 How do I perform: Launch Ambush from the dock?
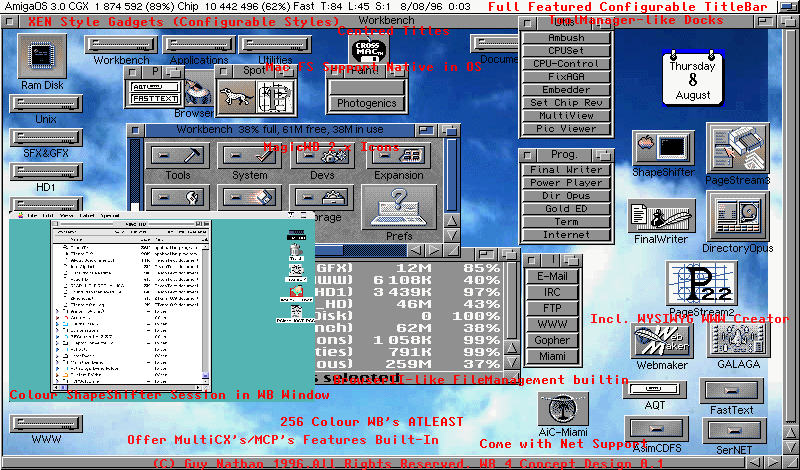(x=566, y=38)
